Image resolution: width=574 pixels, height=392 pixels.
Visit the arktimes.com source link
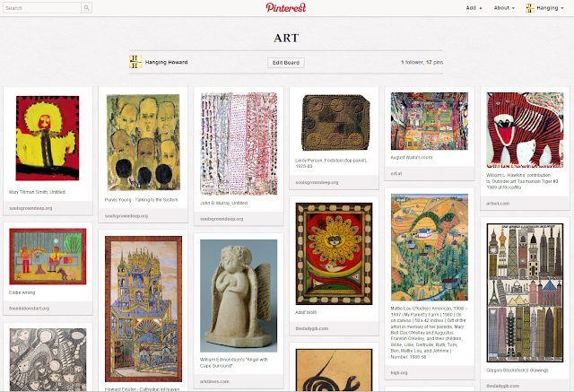tap(214, 381)
